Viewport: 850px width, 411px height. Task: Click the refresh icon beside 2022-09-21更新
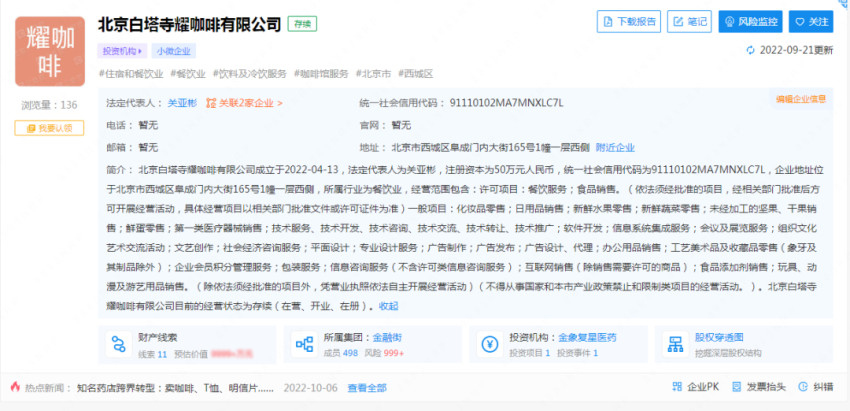750,50
